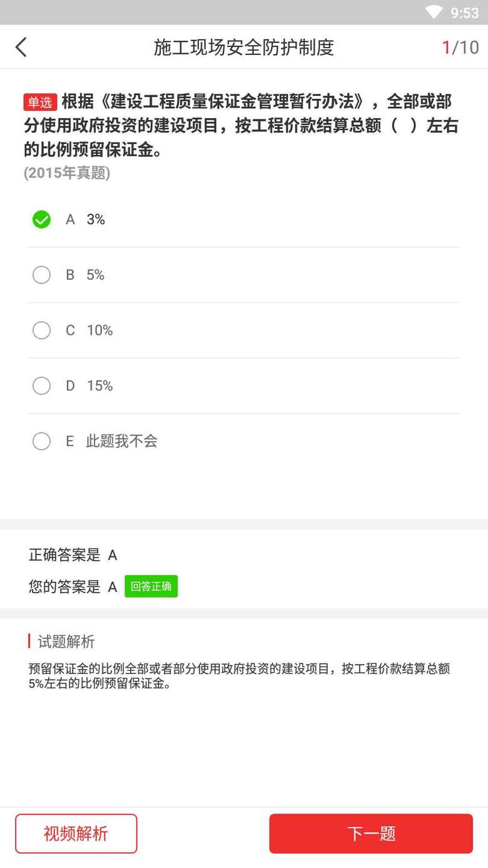Go to next question with 下一题
This screenshot has height=868, width=488.
point(371,833)
